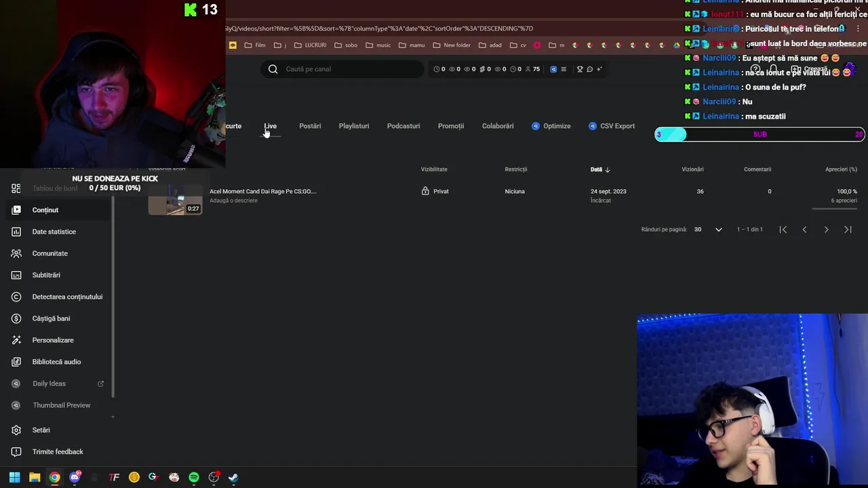Click the 24 sept. 2023 date cell

tap(608, 192)
